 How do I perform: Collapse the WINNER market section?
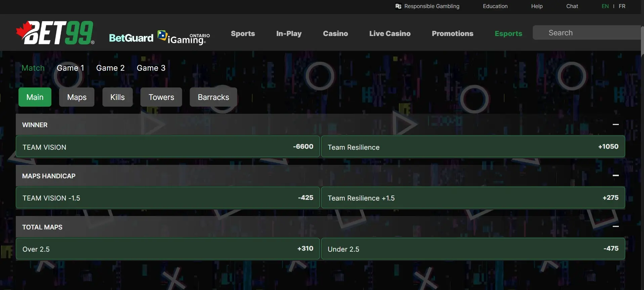pos(615,124)
